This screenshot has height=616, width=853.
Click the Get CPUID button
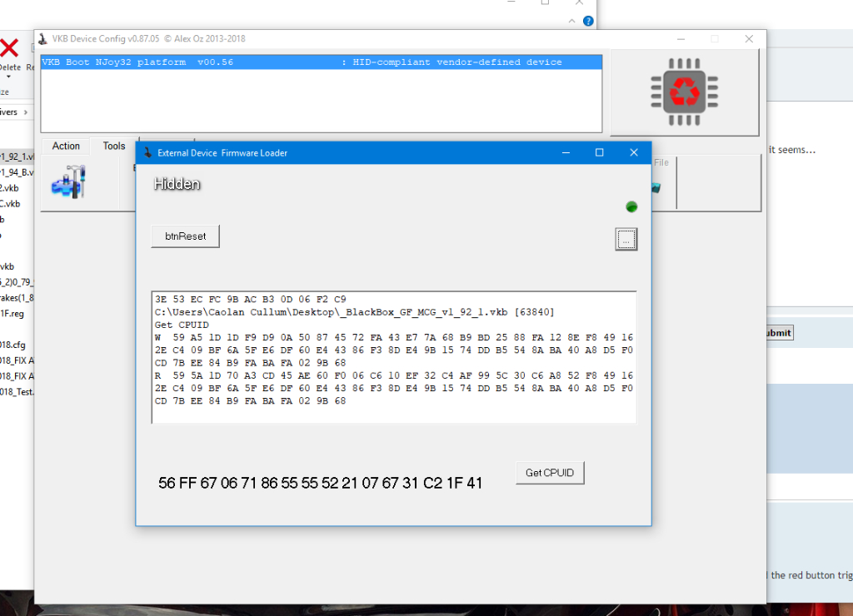(550, 473)
